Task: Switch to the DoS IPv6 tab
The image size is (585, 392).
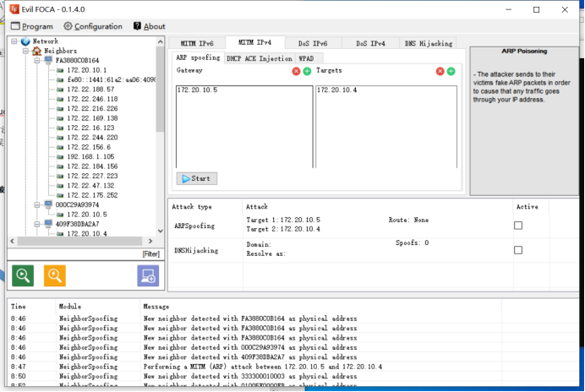Action: pos(313,43)
